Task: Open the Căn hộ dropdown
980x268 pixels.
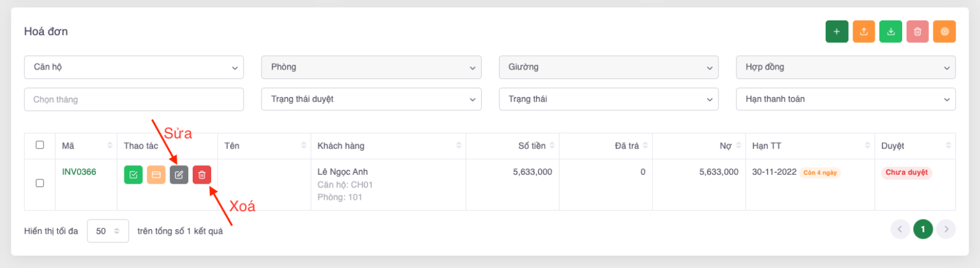Action: [x=134, y=67]
